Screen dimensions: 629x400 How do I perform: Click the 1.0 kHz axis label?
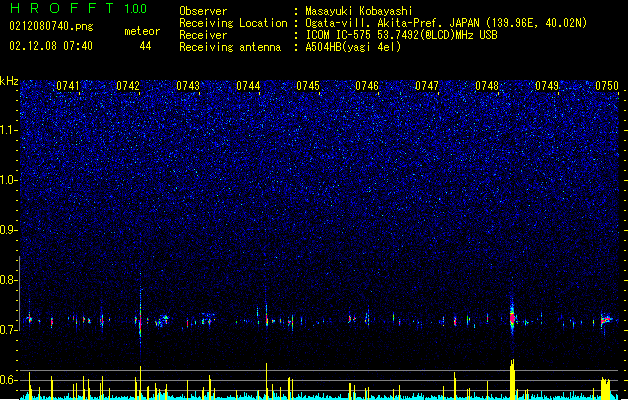(x=9, y=180)
